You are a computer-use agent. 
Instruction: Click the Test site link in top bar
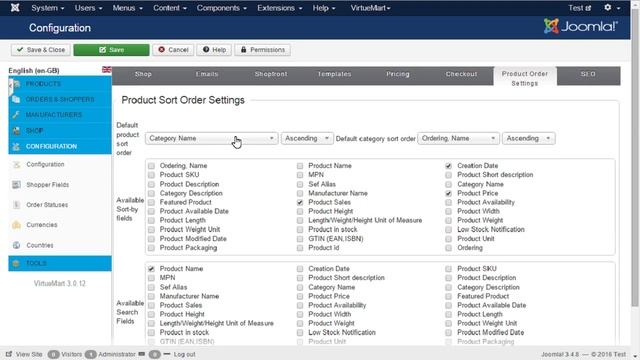pos(579,8)
